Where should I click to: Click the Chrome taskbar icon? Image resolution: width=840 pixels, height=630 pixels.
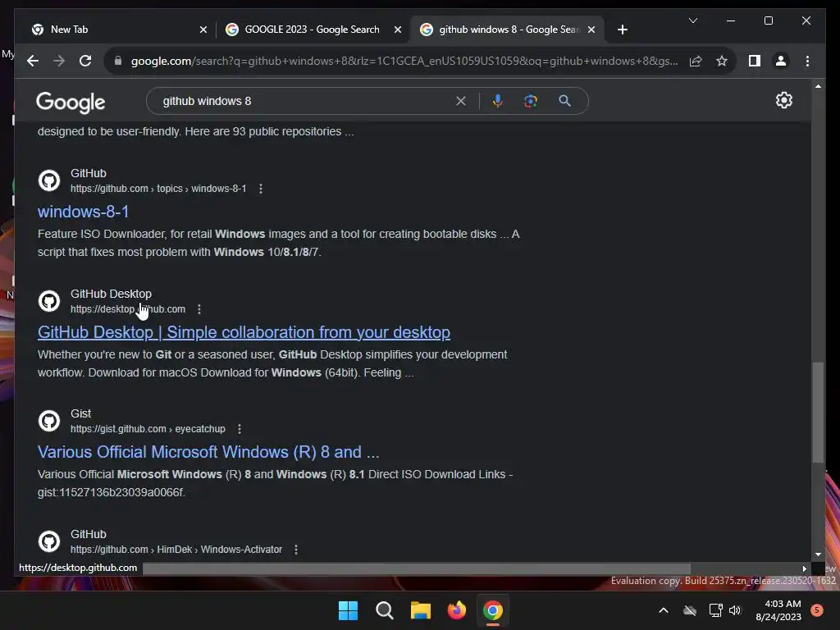coord(493,610)
